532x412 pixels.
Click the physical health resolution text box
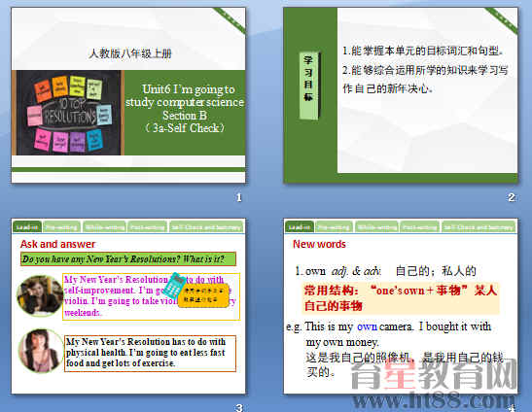coord(150,354)
